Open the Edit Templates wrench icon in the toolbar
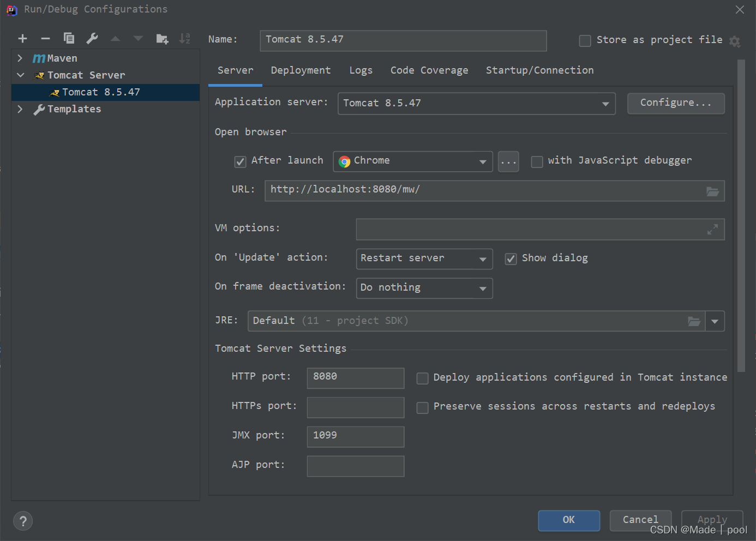 [92, 38]
